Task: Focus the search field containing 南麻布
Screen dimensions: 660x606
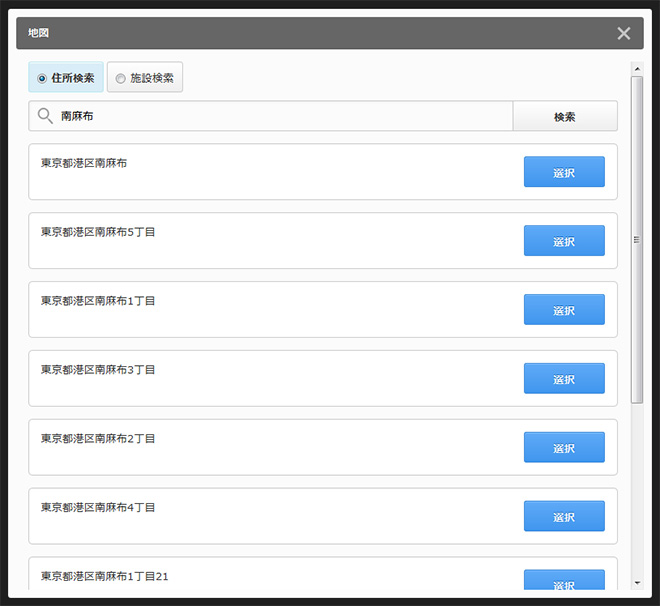Action: pos(280,116)
